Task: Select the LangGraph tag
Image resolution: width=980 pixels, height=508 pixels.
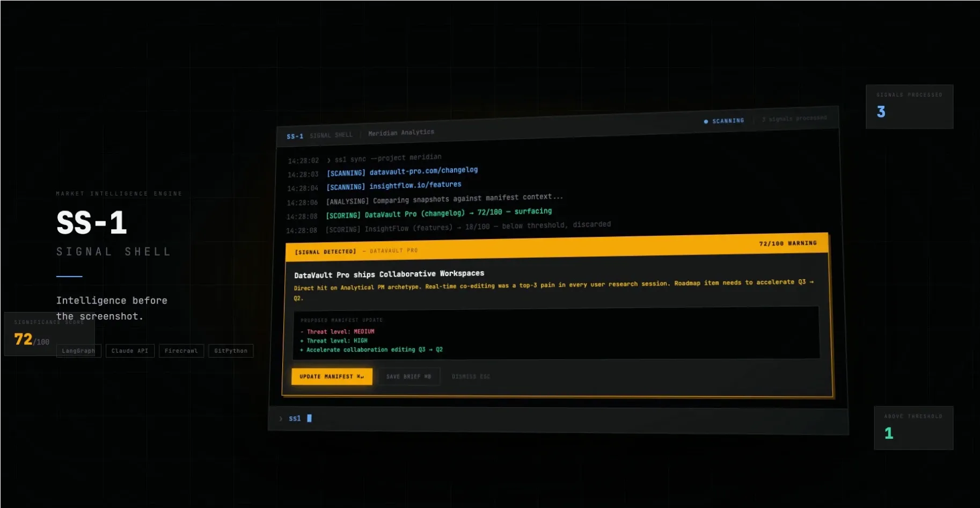Action: point(78,351)
